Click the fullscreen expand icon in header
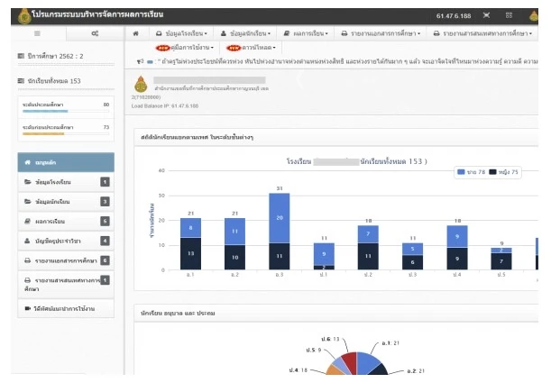Screen dimensions: 551x392 (x=486, y=15)
